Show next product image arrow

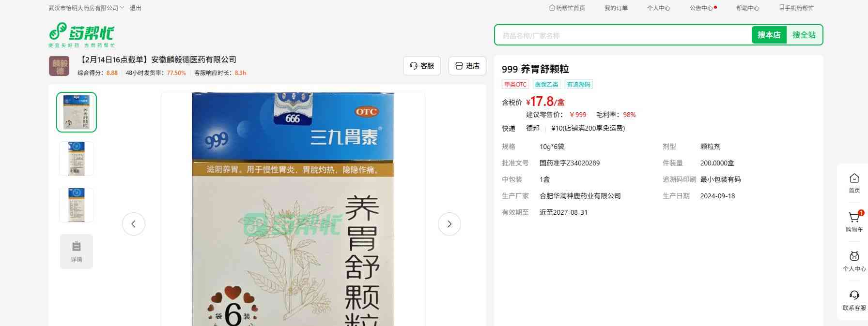(x=449, y=224)
